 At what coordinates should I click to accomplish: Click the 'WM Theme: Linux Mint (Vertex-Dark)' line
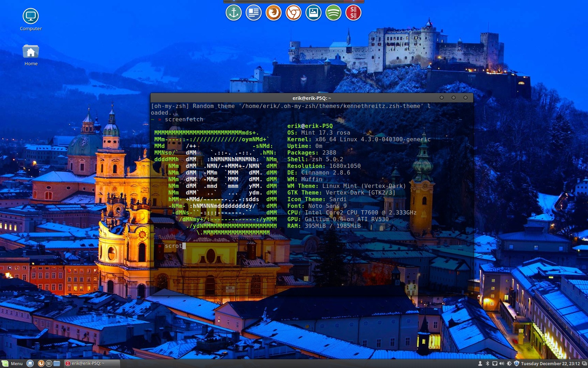pos(347,186)
